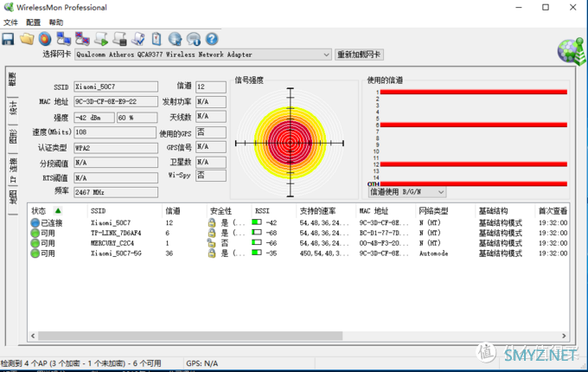Image resolution: width=588 pixels, height=372 pixels.
Task: Click the SSID field showing Xiaomi_50C7
Action: click(x=116, y=87)
